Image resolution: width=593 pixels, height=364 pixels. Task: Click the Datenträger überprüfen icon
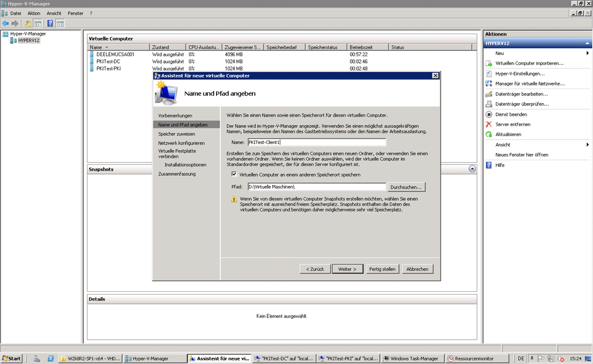489,104
